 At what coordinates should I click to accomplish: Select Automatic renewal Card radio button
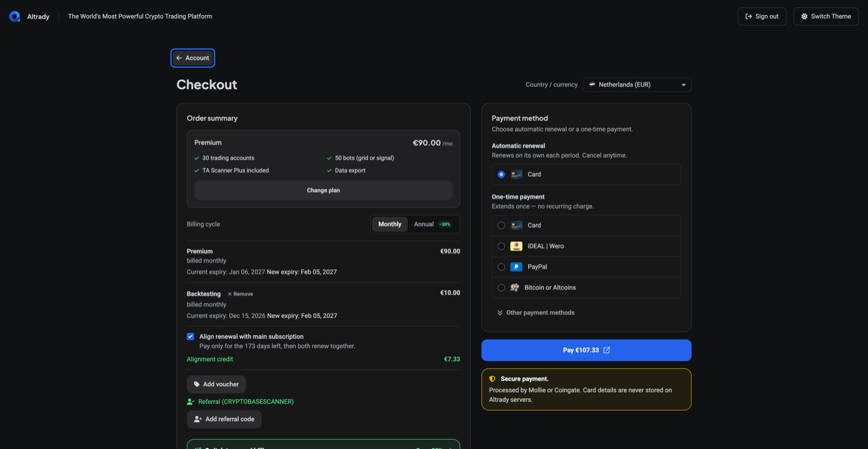pos(501,174)
